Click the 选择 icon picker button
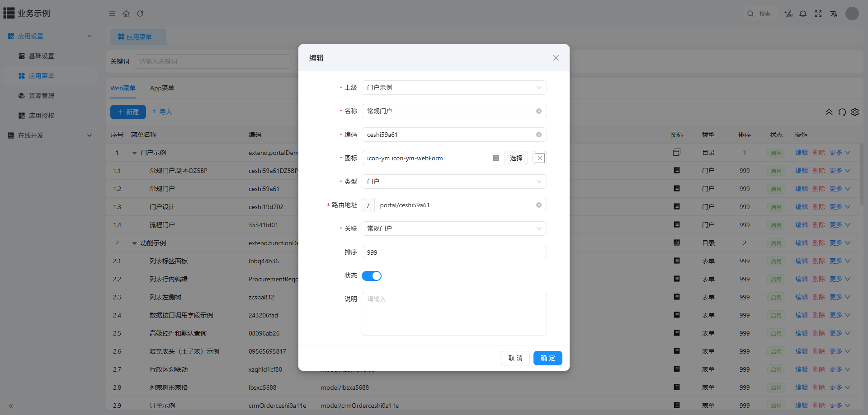This screenshot has height=415, width=868. click(x=516, y=158)
